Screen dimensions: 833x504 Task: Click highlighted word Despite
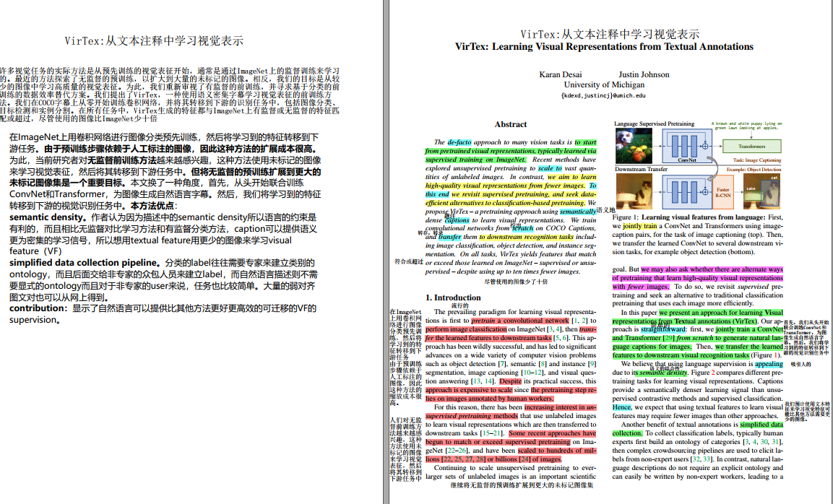tap(511, 381)
